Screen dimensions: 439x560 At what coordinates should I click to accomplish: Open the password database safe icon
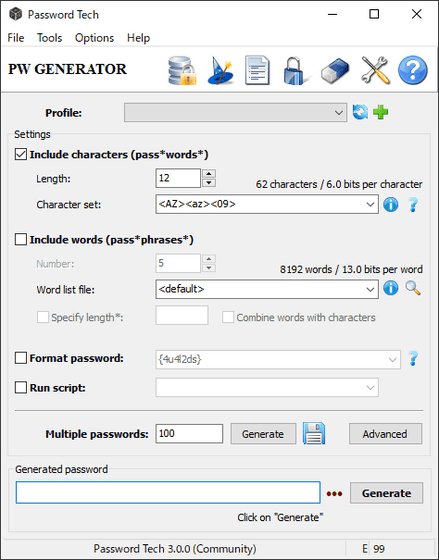tap(182, 70)
